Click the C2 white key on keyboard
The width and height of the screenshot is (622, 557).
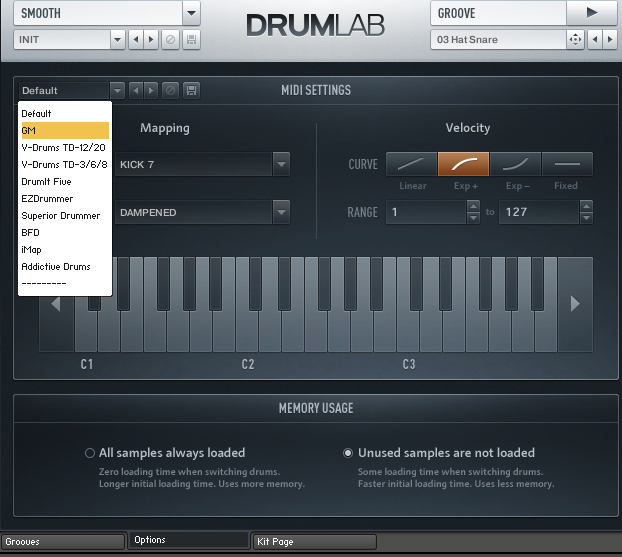point(247,332)
